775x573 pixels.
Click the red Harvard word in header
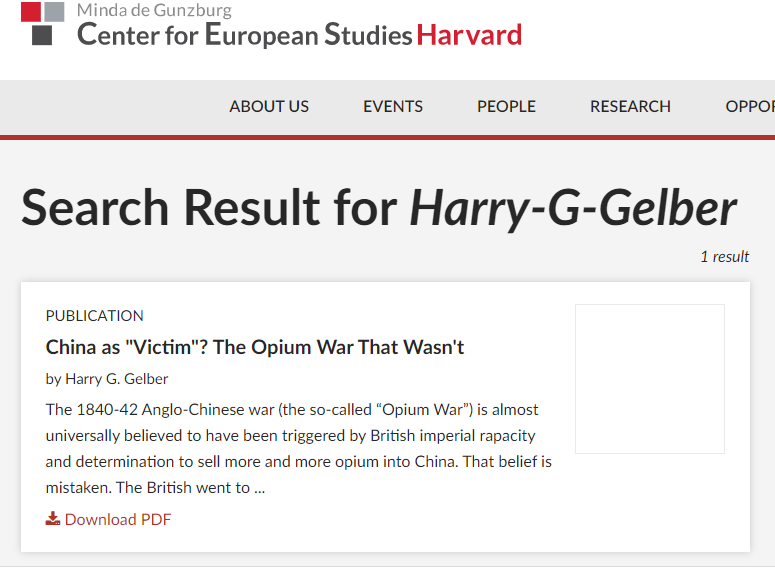469,35
